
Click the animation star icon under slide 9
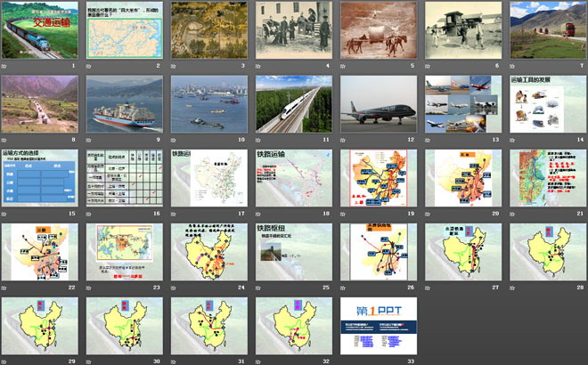[x=89, y=140]
